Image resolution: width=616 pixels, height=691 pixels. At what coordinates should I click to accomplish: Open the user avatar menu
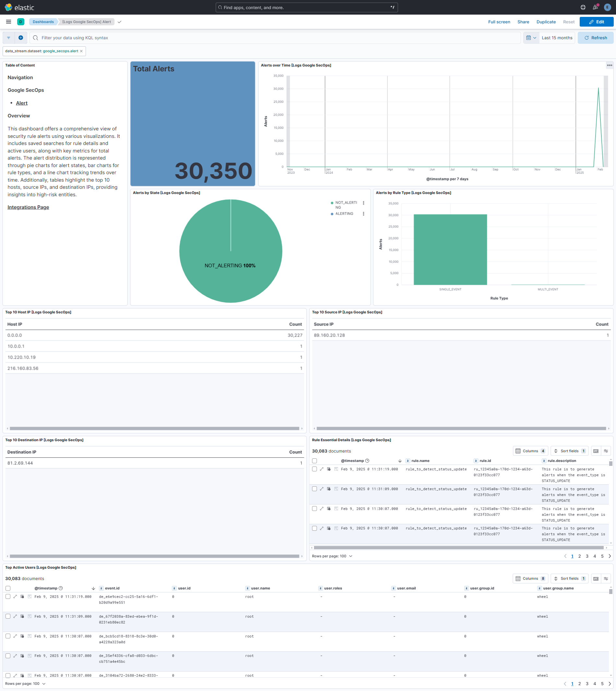coord(607,7)
